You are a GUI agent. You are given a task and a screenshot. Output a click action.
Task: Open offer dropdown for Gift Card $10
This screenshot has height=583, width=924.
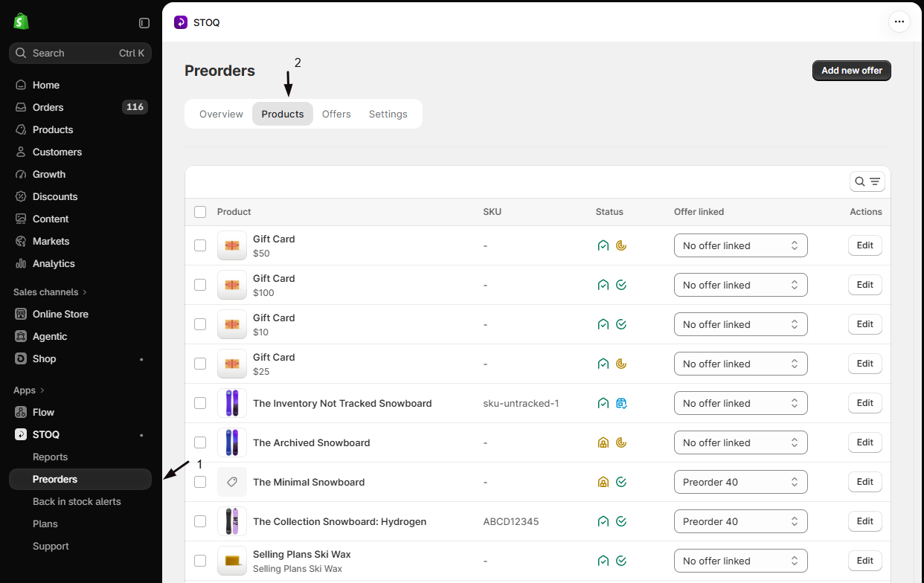click(x=741, y=324)
